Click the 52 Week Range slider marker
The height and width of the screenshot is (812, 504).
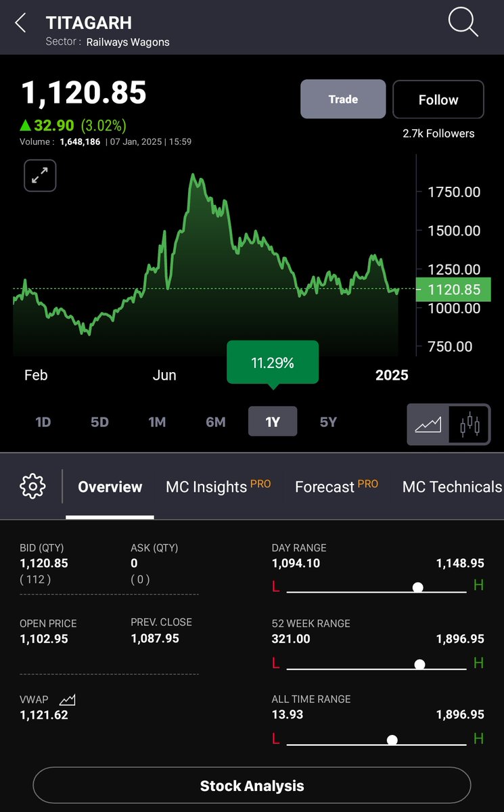(419, 664)
